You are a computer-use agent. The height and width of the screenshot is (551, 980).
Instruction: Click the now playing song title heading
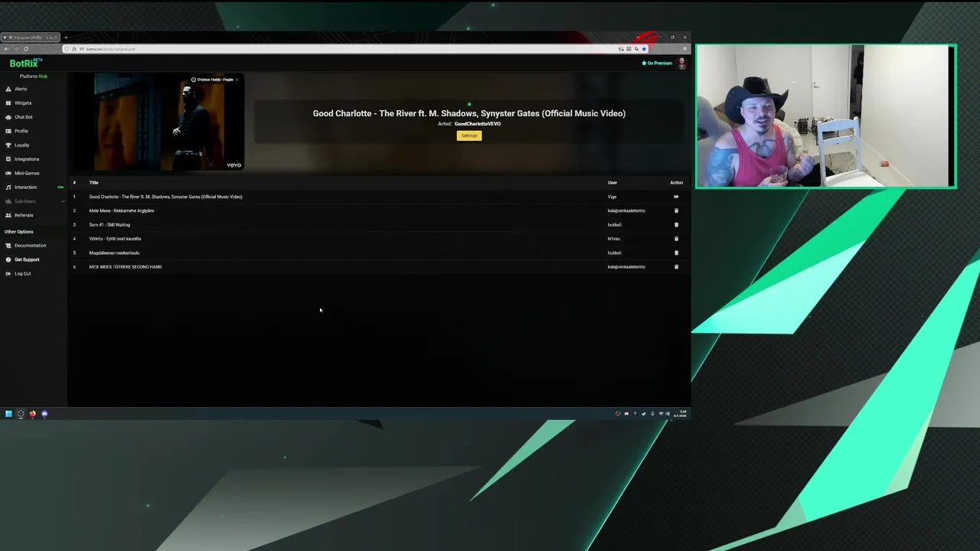pyautogui.click(x=469, y=113)
